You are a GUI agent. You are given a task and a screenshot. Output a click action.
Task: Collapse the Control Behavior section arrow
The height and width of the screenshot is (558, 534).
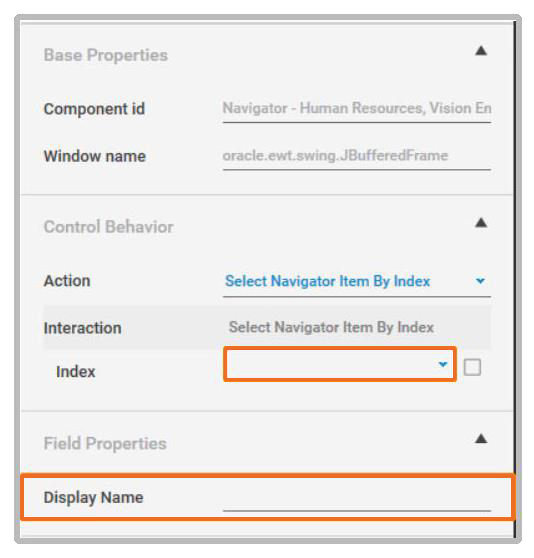click(x=481, y=223)
